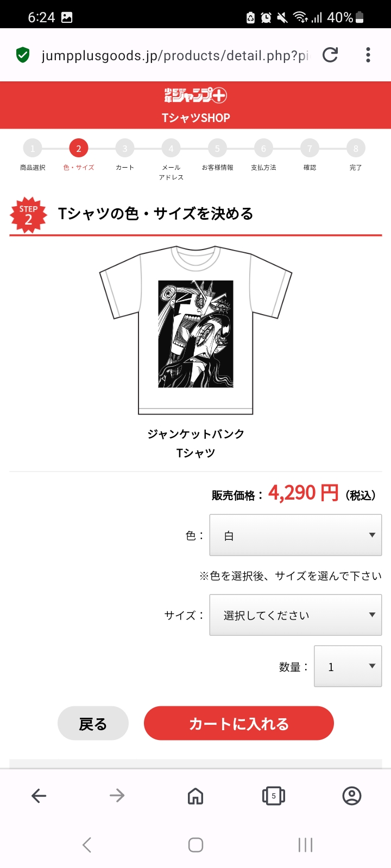Viewport: 391px width, 868px height.
Task: Open the account profile icon
Action: click(352, 796)
